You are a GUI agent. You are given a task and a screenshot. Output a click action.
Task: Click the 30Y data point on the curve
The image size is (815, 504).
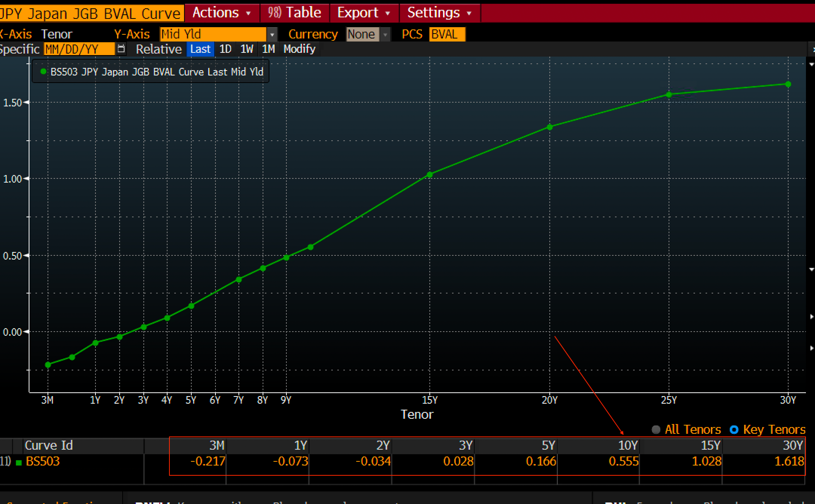[788, 84]
